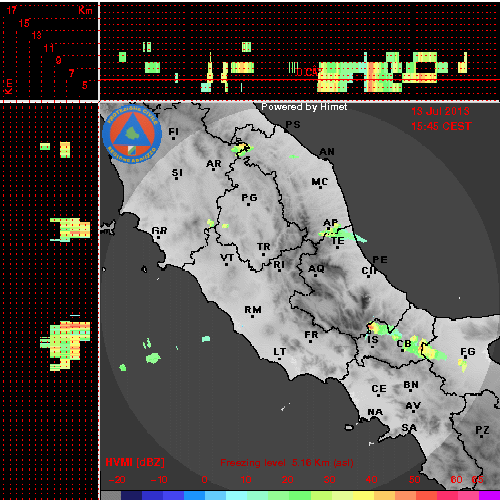This screenshot has height=500, width=500.
Task: Click the 11 km height scale label
Action: point(49,48)
